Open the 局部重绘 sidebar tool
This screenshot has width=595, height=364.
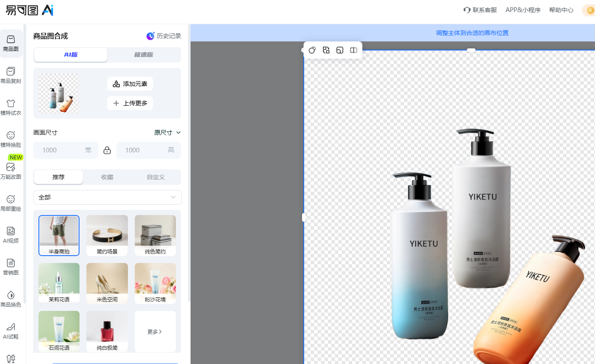pos(11,203)
